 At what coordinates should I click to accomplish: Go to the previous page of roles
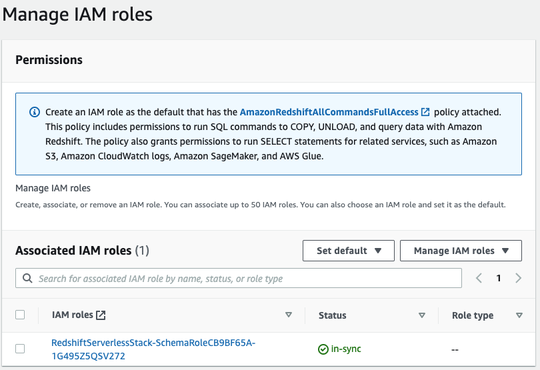point(479,278)
